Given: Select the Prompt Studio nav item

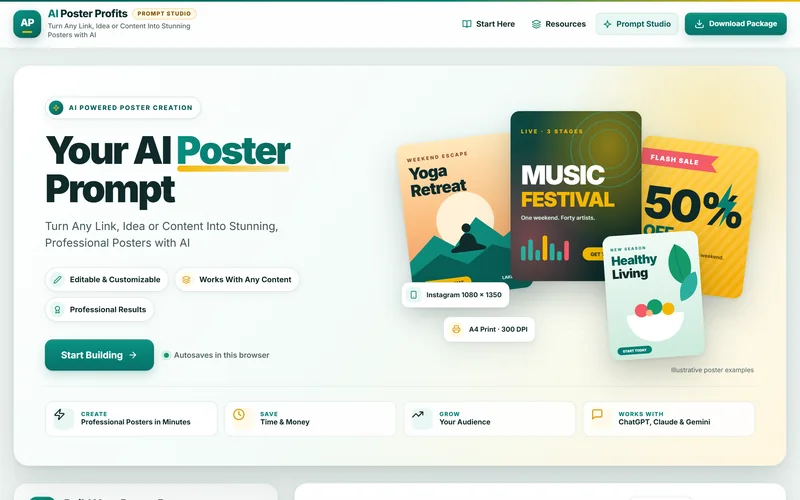Looking at the screenshot, I should tap(637, 24).
